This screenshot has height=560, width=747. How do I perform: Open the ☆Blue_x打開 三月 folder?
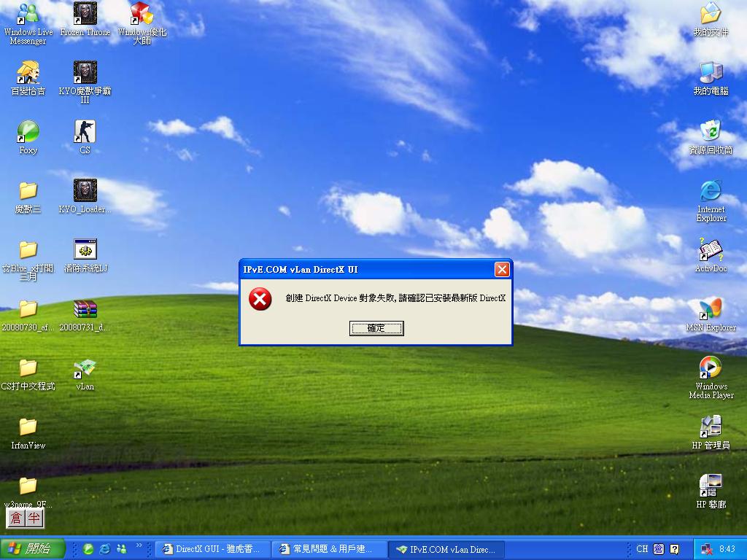(x=28, y=260)
